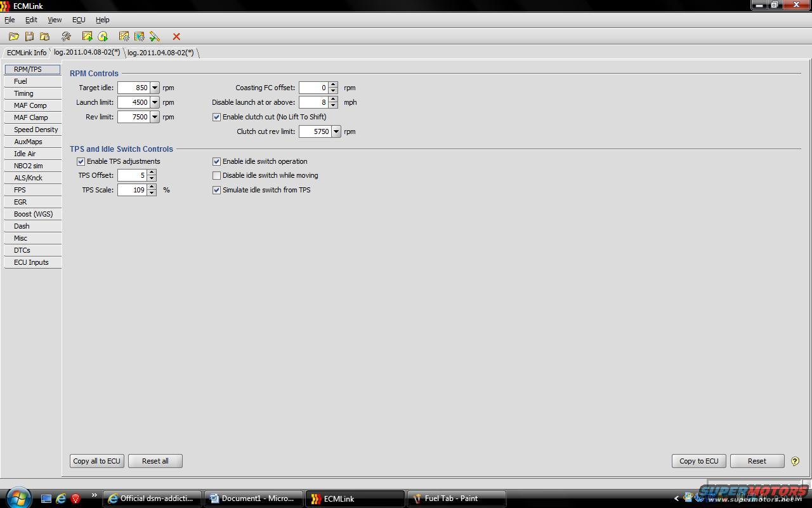Image resolution: width=812 pixels, height=508 pixels.
Task: Select the AuxMaps side tab
Action: pyautogui.click(x=33, y=142)
